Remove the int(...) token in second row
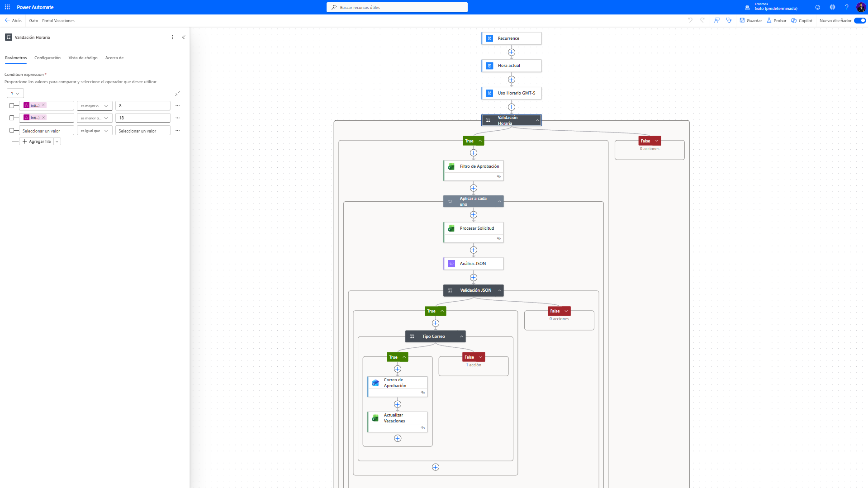Screen dimensions: 868x488 pyautogui.click(x=43, y=118)
